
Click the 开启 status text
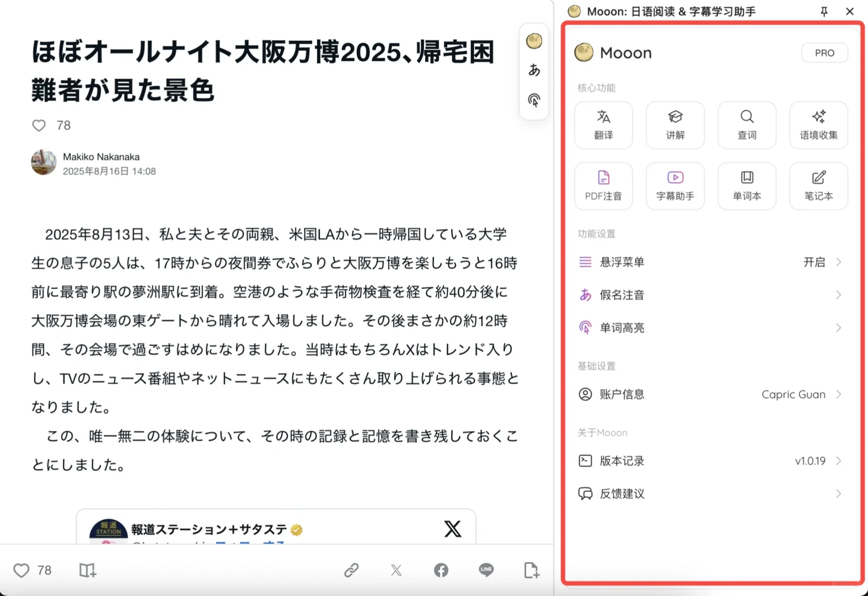point(814,262)
